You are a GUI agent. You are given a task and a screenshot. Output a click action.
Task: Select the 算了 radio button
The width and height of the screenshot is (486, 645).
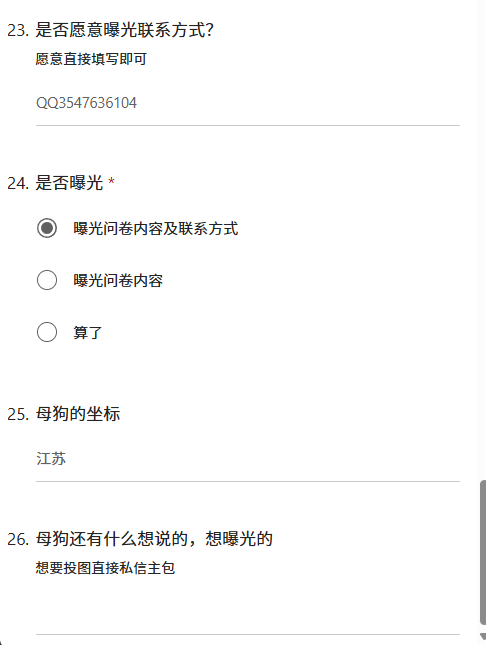[x=47, y=332]
